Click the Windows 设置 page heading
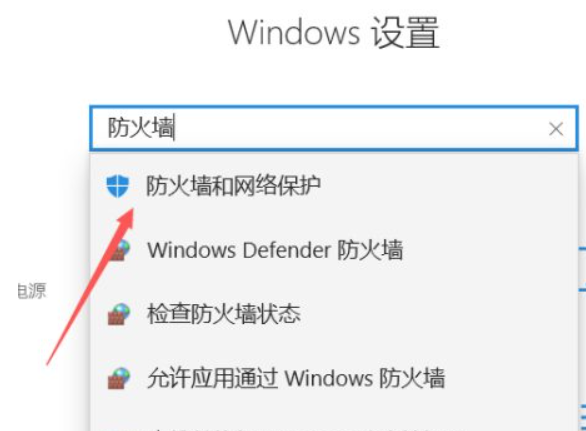Screen dimensions: 586x431 point(334,33)
